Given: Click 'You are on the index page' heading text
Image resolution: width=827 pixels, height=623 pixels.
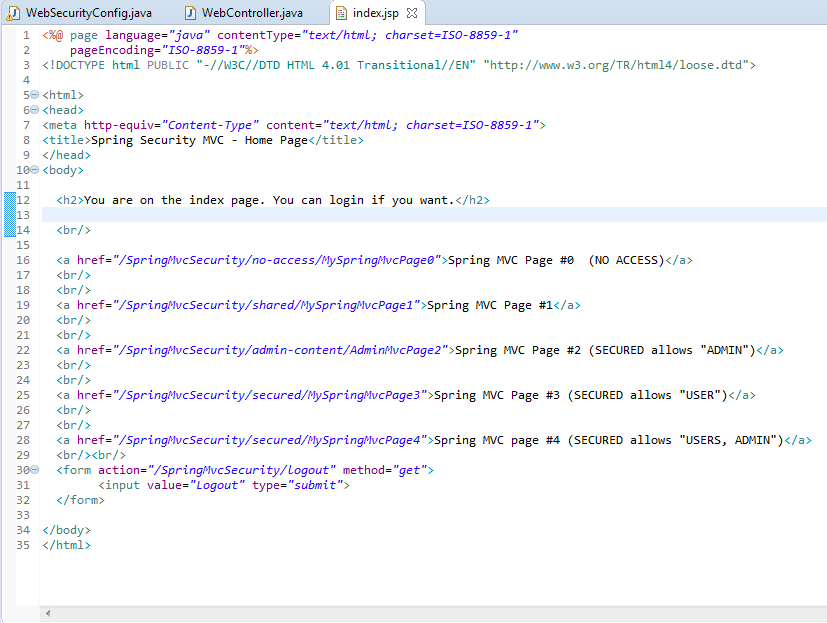Looking at the screenshot, I should (x=172, y=200).
